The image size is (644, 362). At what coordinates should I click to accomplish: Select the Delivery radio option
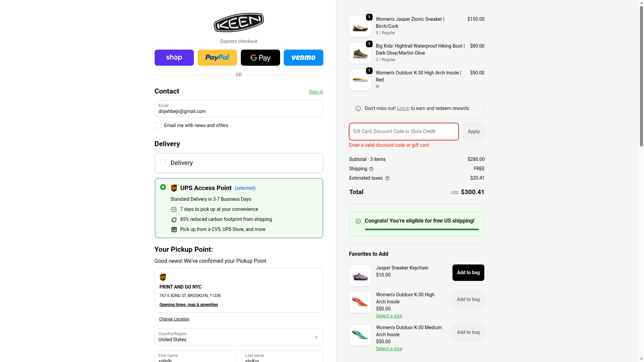[163, 162]
